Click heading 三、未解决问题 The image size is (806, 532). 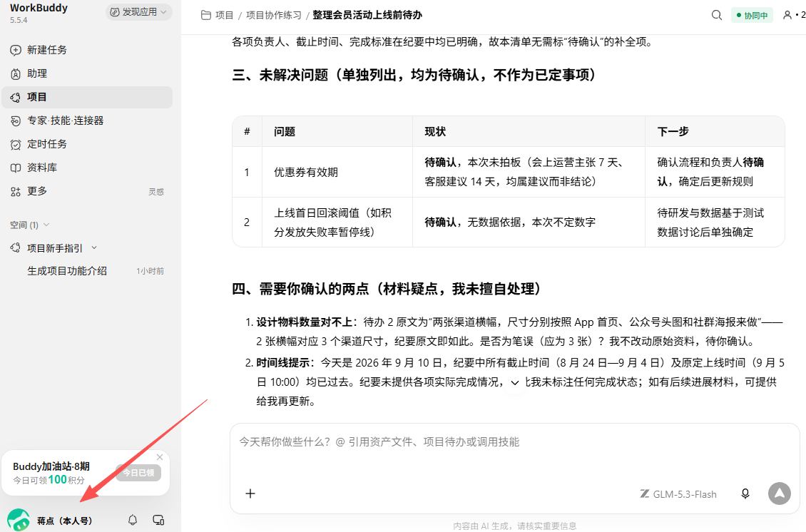[414, 75]
